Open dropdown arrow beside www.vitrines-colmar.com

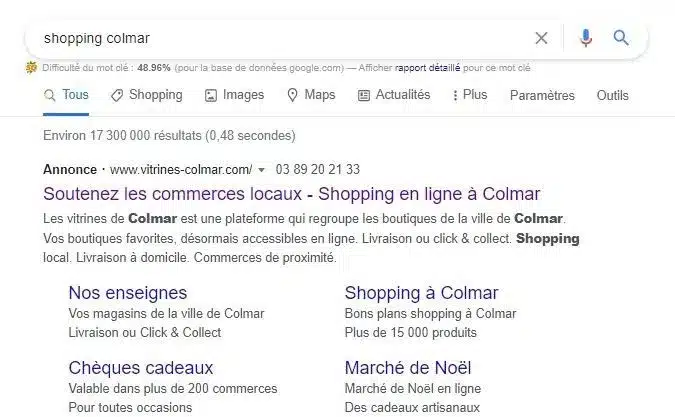(x=262, y=170)
